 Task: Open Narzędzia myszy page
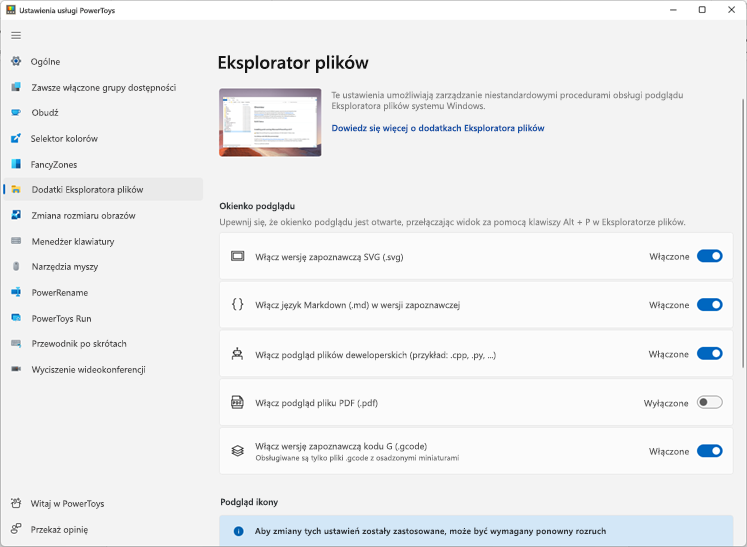pyautogui.click(x=103, y=267)
